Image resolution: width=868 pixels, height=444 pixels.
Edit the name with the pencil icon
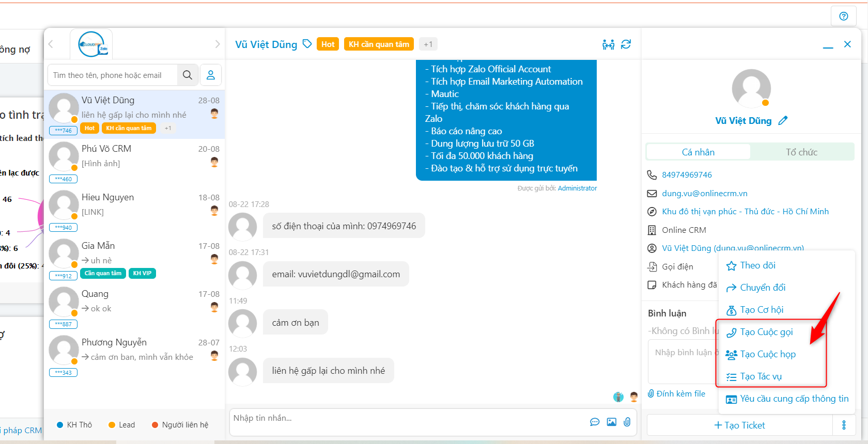coord(783,120)
